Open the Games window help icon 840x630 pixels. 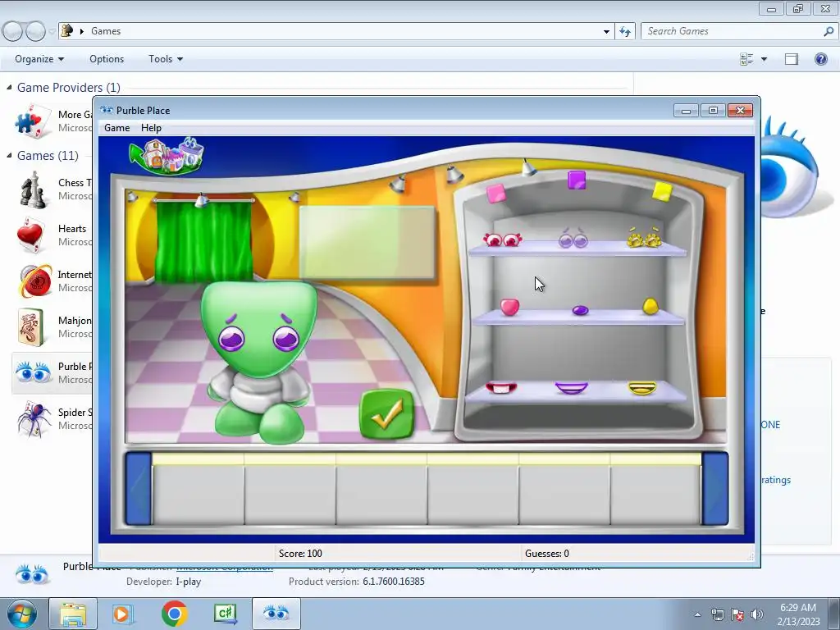tap(820, 59)
